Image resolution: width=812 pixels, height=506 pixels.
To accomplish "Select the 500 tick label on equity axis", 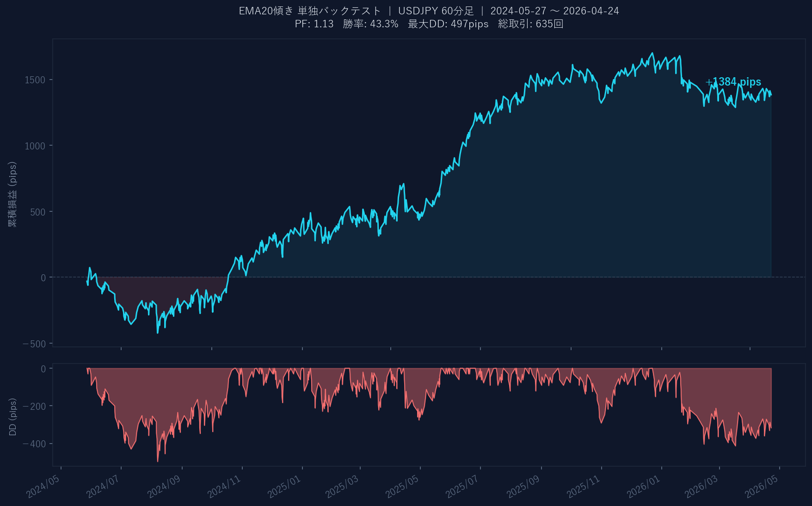I will pos(37,212).
